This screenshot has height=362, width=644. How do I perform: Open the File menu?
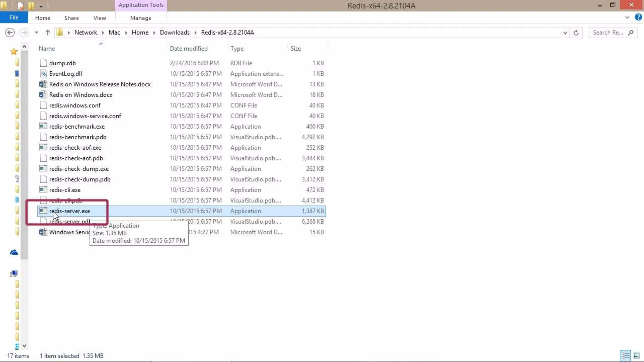click(x=14, y=18)
